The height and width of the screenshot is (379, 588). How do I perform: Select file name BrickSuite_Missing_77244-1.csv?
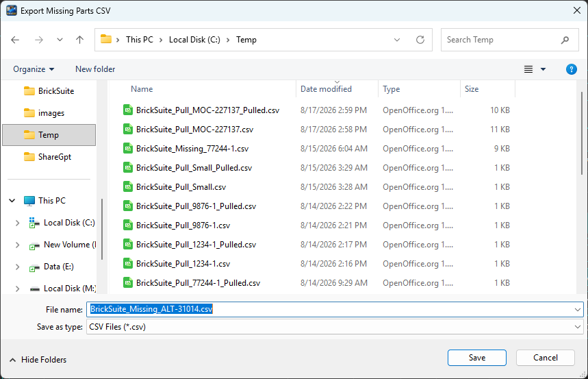(x=192, y=148)
